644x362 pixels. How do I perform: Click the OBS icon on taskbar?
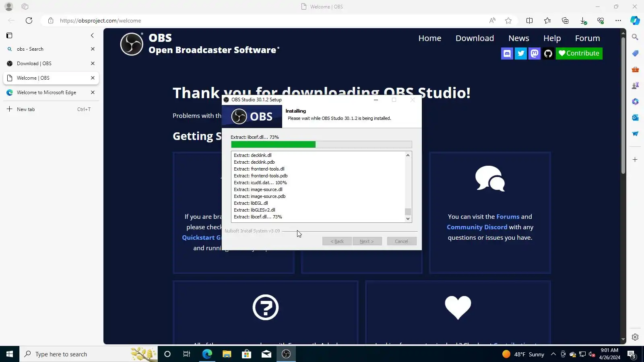[x=286, y=354]
